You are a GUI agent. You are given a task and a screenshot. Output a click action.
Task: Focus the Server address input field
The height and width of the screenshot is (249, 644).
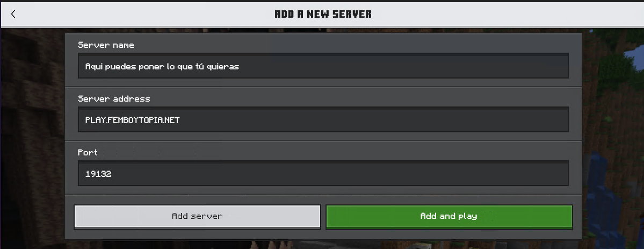[323, 120]
